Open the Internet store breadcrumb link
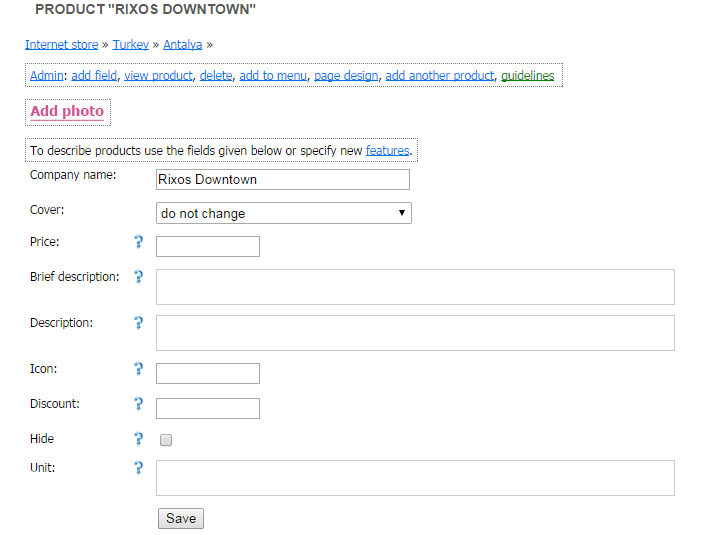 [x=62, y=44]
